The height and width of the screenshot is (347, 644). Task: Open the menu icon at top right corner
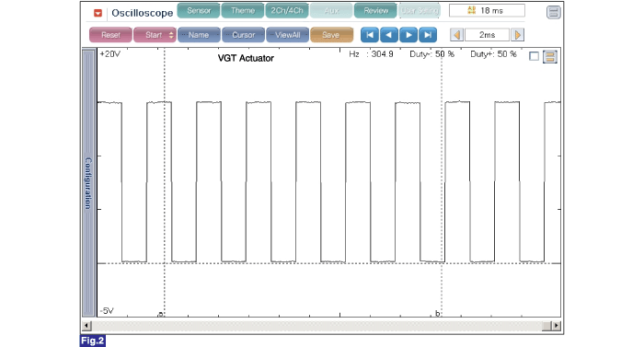pos(554,12)
